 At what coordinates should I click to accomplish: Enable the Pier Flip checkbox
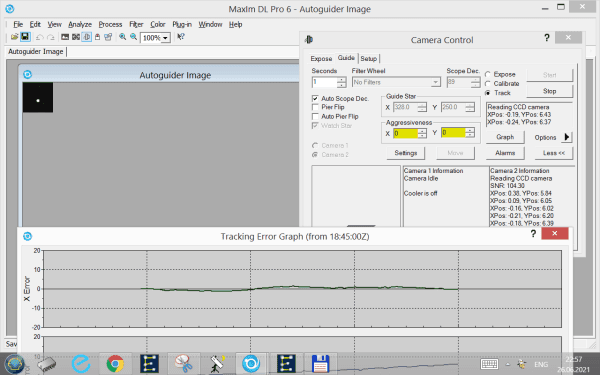(315, 107)
